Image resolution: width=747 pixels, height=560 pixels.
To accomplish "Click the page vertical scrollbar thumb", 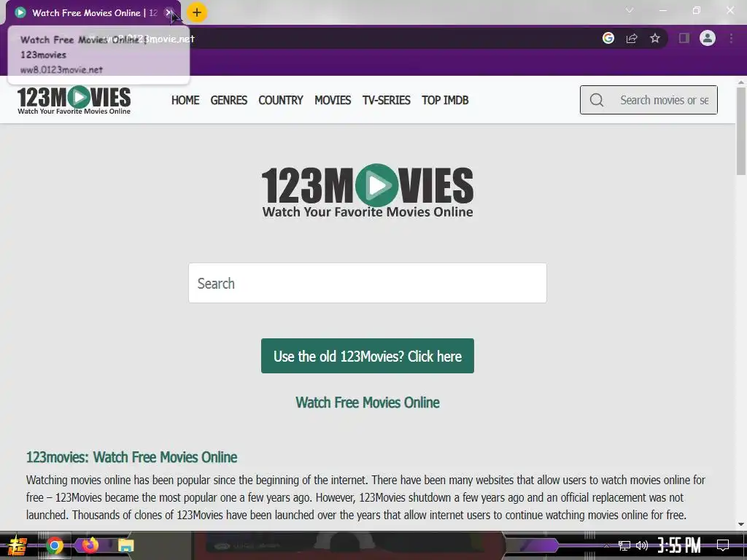I will (x=741, y=131).
